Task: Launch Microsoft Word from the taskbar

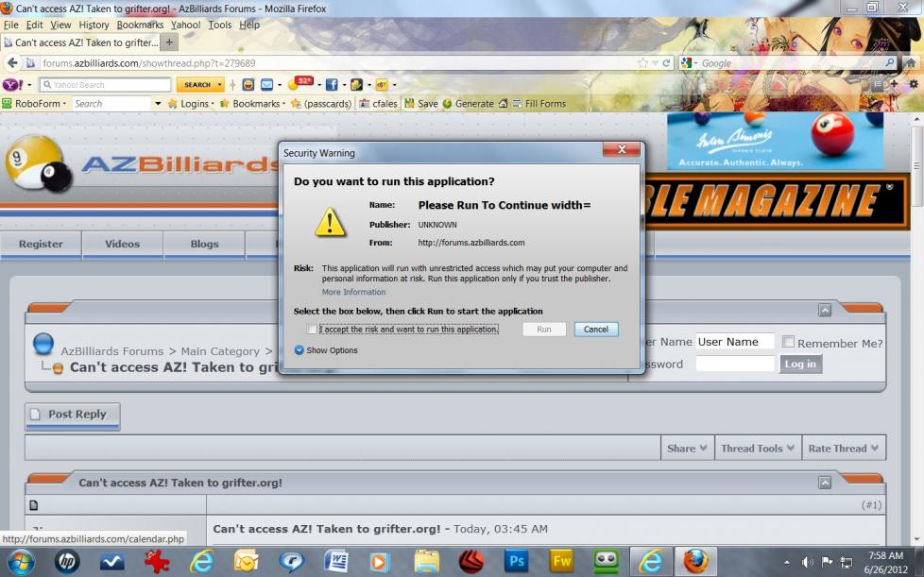Action: click(x=335, y=561)
